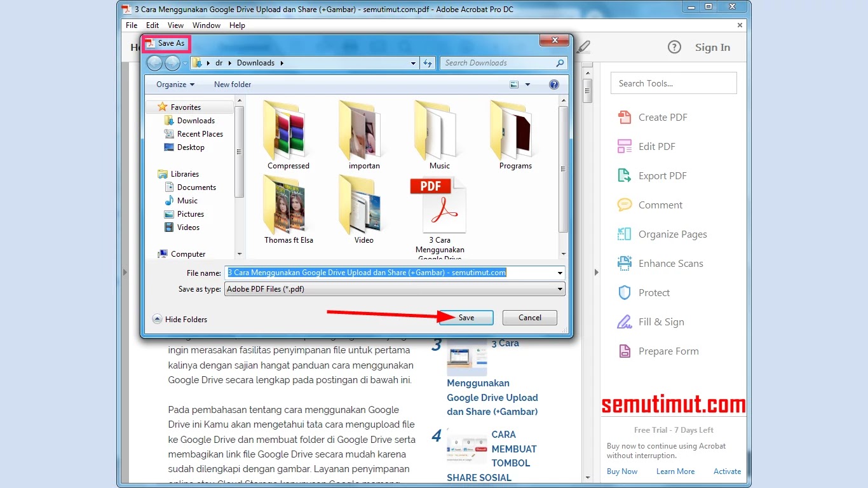Viewport: 868px width, 488px height.
Task: Select Pictures library
Action: [184, 214]
